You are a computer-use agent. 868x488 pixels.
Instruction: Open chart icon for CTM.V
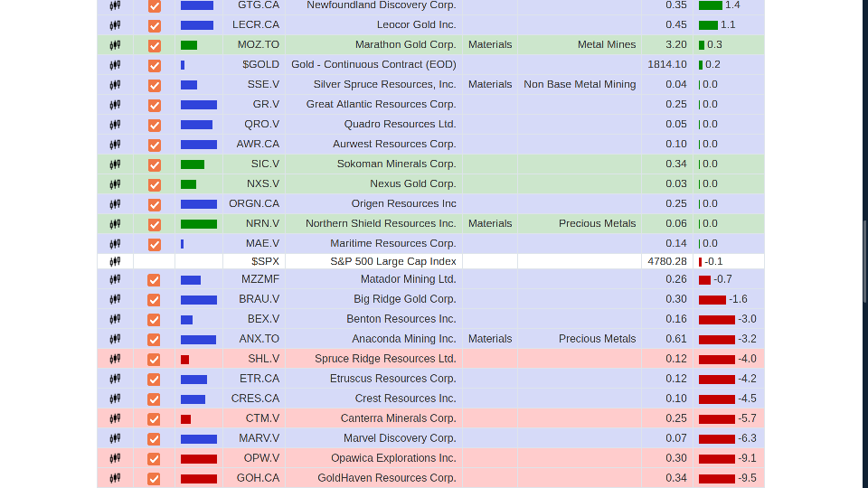(115, 418)
